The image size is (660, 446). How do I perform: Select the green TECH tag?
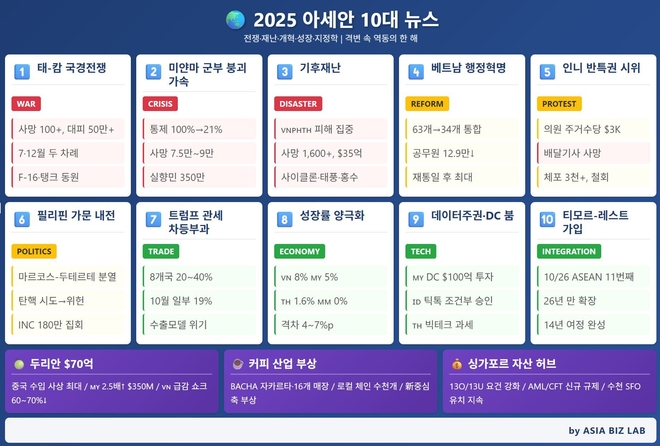[x=421, y=251]
